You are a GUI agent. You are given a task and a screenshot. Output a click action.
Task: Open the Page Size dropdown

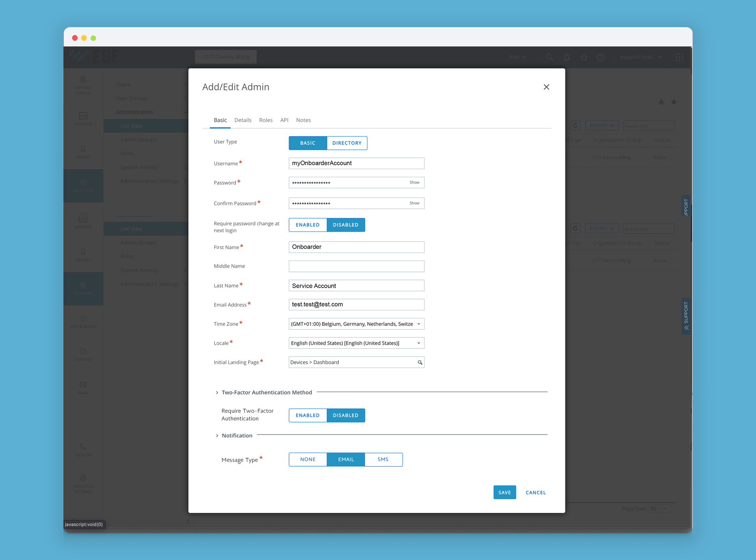click(659, 509)
